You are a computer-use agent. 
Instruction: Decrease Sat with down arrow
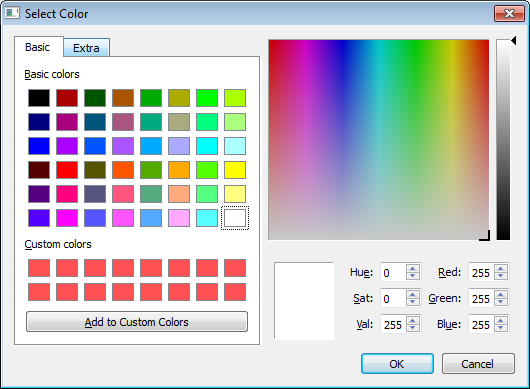tap(413, 302)
